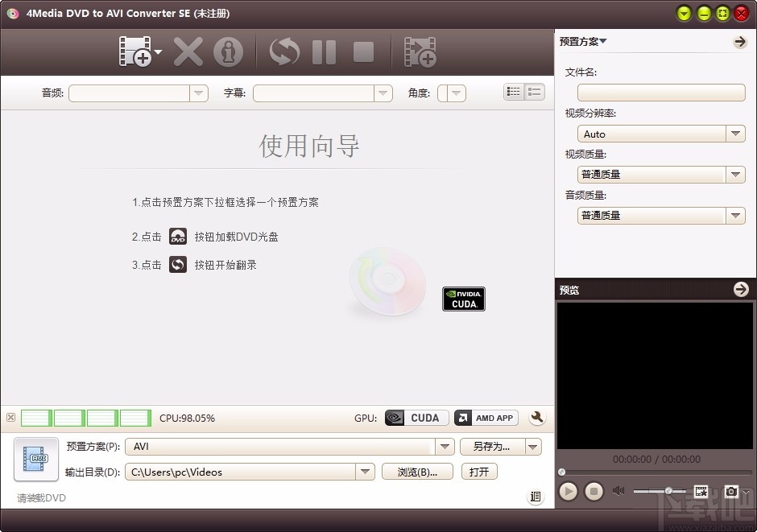The height and width of the screenshot is (532, 757).
Task: Open the 字幕 subtitle dropdown
Action: pyautogui.click(x=384, y=93)
